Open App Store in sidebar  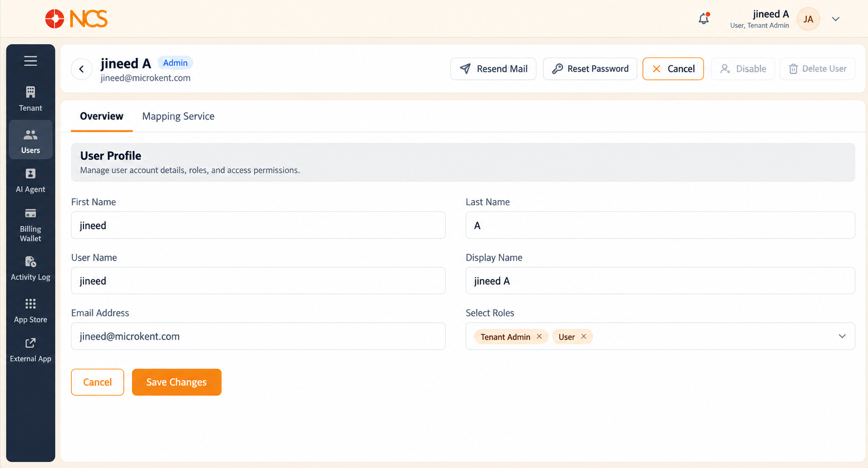[x=30, y=311]
